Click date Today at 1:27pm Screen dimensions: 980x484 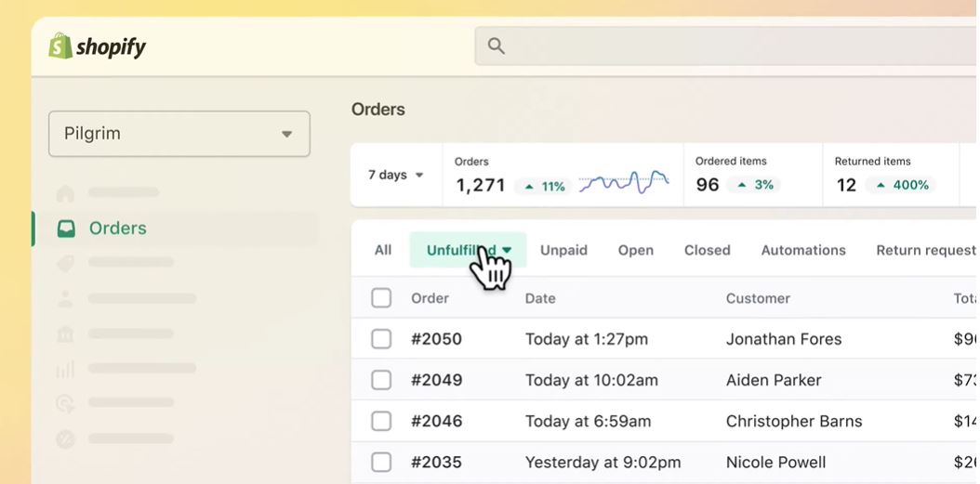point(587,339)
